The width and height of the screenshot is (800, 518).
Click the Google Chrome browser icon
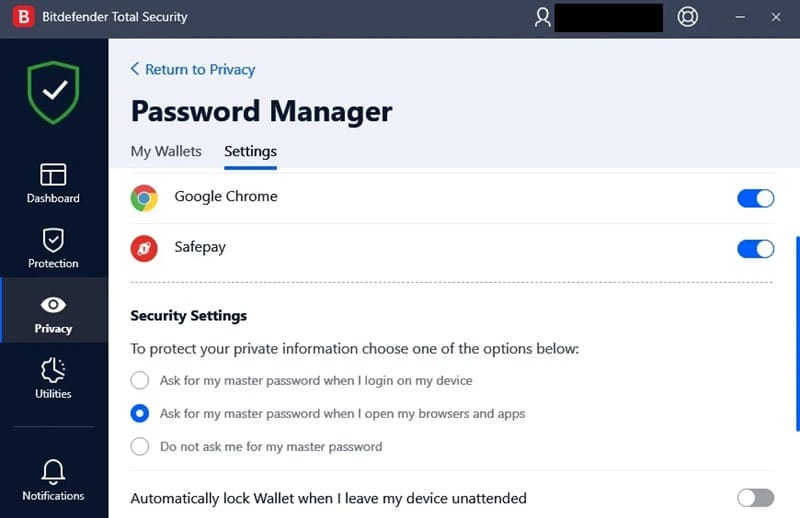click(x=144, y=198)
